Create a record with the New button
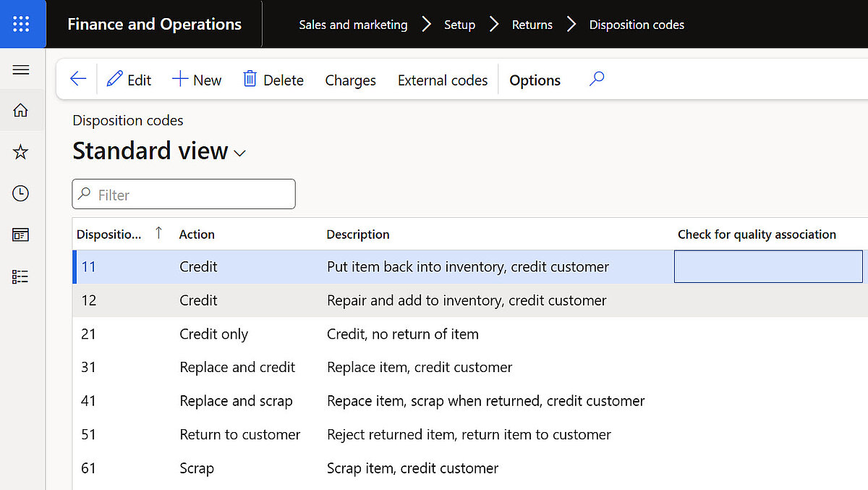Screen dimensions: 868x490 point(196,80)
